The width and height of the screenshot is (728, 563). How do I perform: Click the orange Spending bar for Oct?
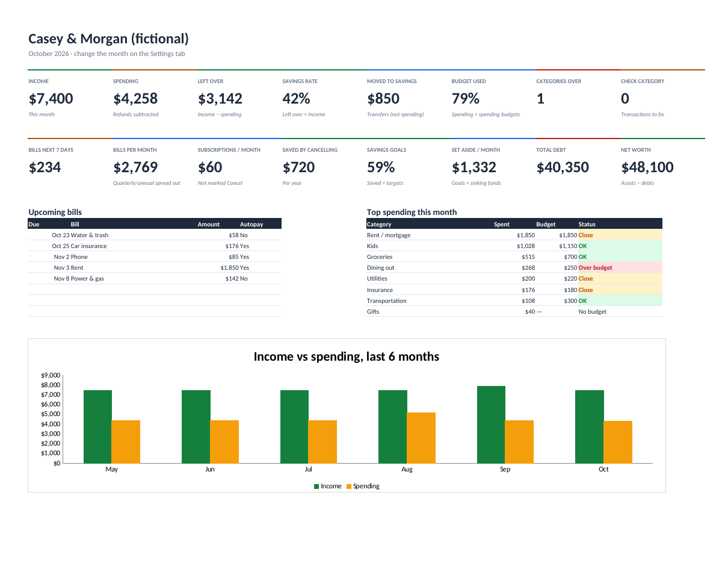(x=618, y=442)
